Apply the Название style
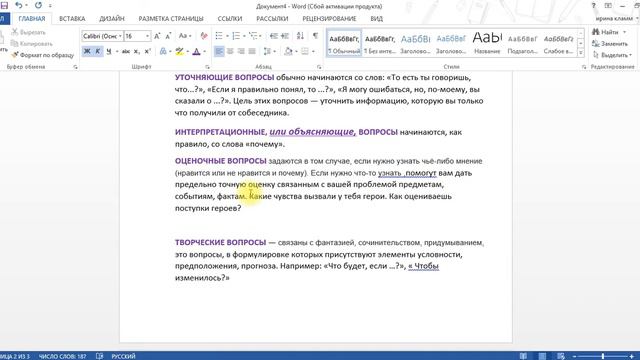640x360 pixels. [x=487, y=43]
